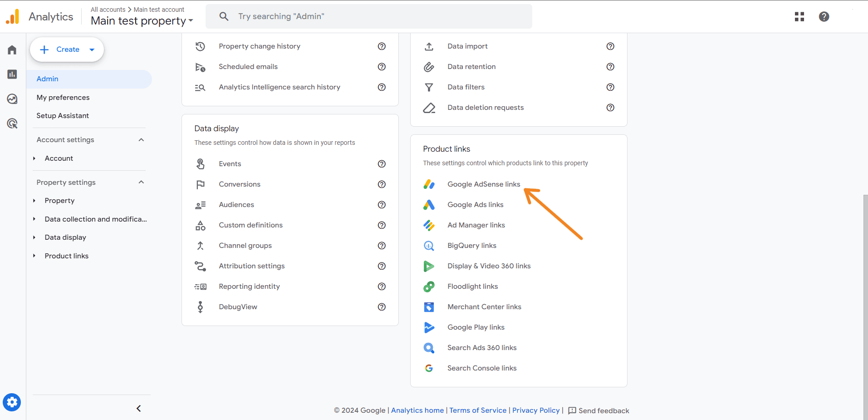Expand the Data display tree item

(34, 237)
